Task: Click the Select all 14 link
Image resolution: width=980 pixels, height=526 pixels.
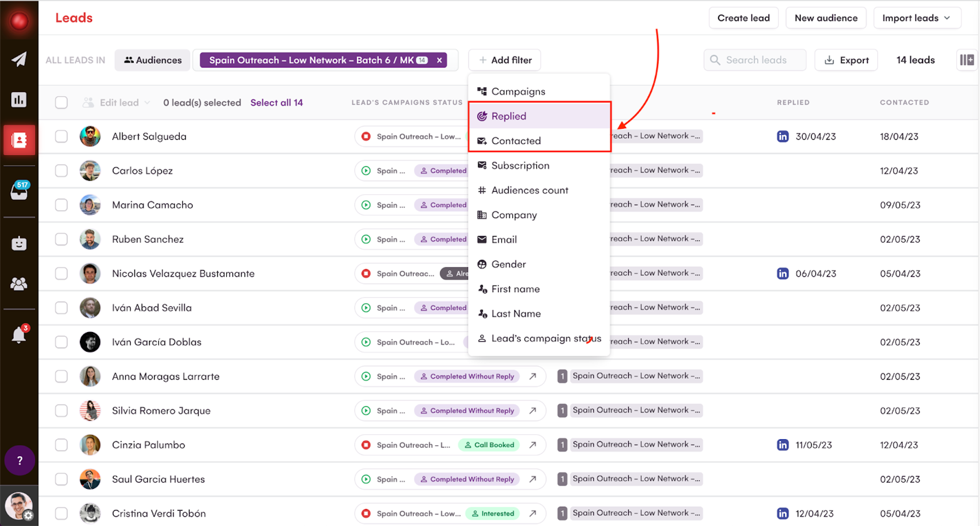Action: 276,102
